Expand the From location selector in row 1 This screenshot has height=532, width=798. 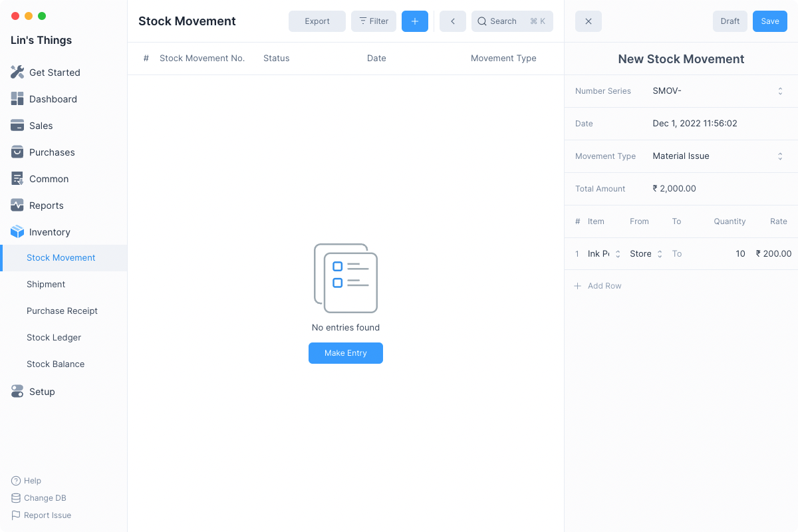pos(660,254)
